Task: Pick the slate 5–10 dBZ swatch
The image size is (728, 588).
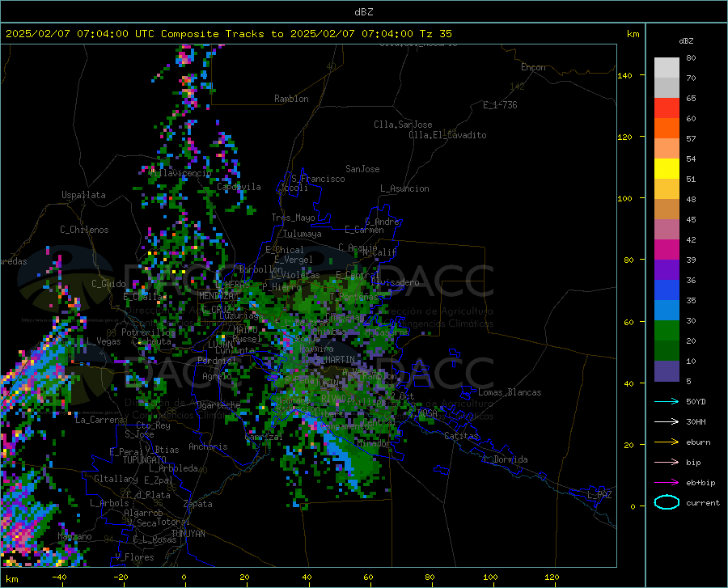Action: coord(667,371)
